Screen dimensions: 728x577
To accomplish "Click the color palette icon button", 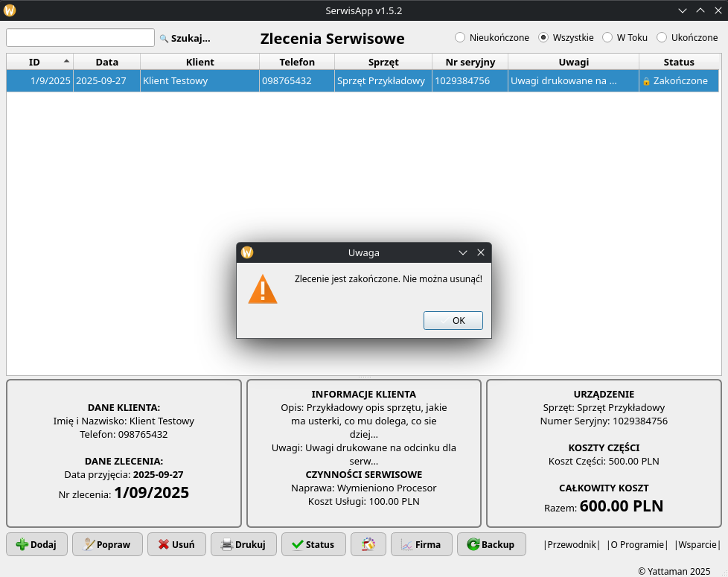I will coord(368,544).
